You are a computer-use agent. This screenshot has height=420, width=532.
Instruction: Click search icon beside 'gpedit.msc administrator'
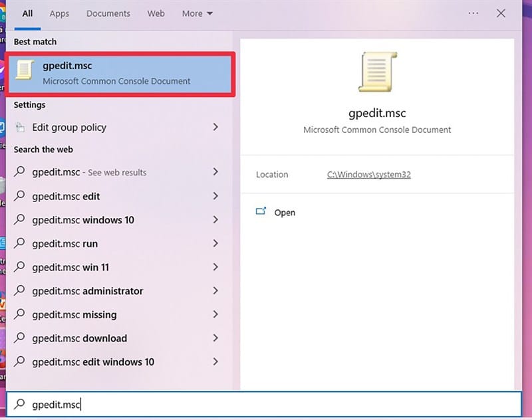(20, 290)
